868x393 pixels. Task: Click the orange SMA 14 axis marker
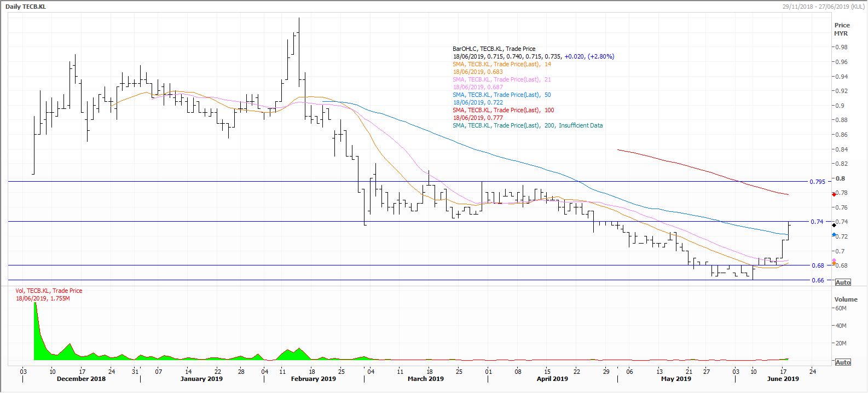tap(834, 264)
